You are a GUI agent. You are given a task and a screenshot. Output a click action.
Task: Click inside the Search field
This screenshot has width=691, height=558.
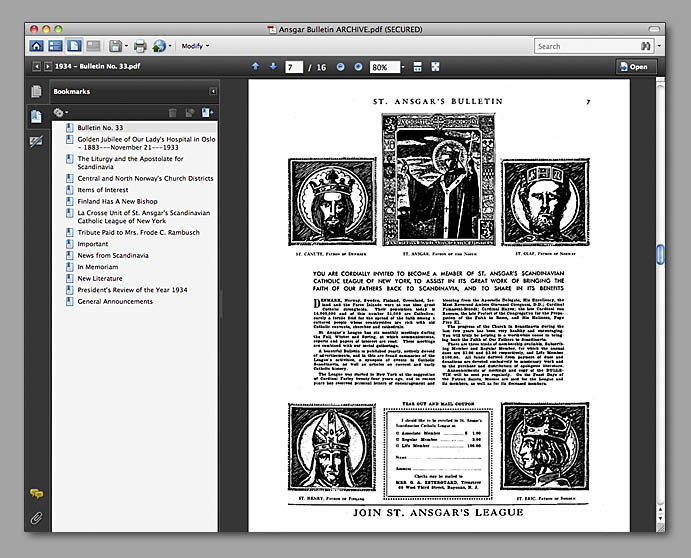586,46
